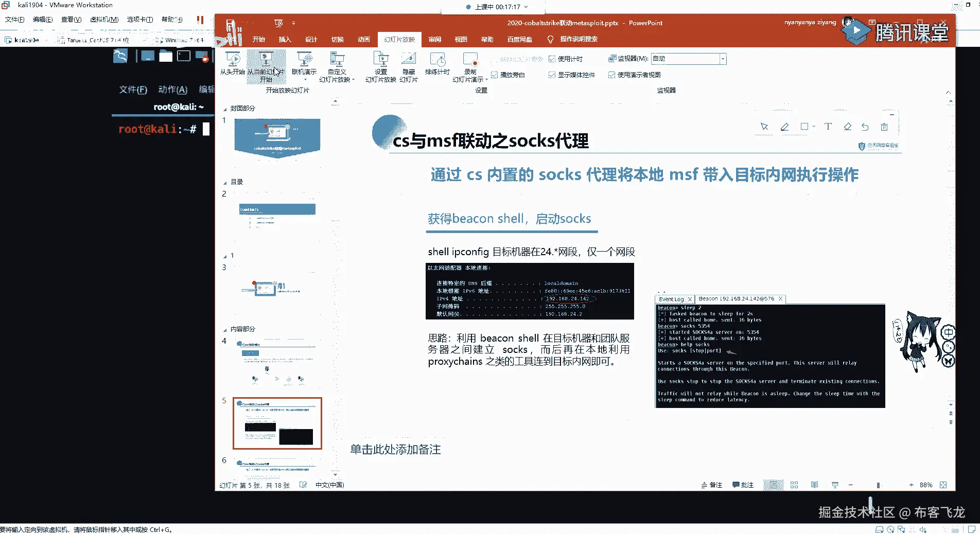The height and width of the screenshot is (534, 980).
Task: Click the 中文(中国) language indicator
Action: coord(329,485)
